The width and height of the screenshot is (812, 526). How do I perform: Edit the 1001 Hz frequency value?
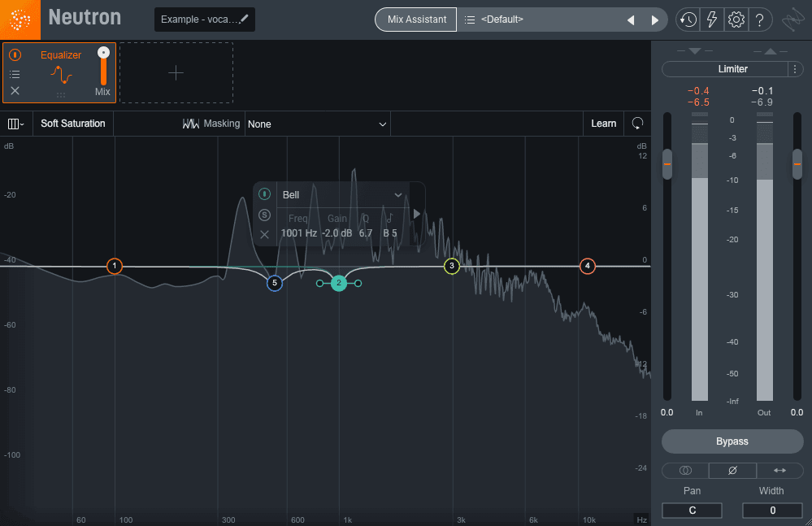(x=299, y=233)
